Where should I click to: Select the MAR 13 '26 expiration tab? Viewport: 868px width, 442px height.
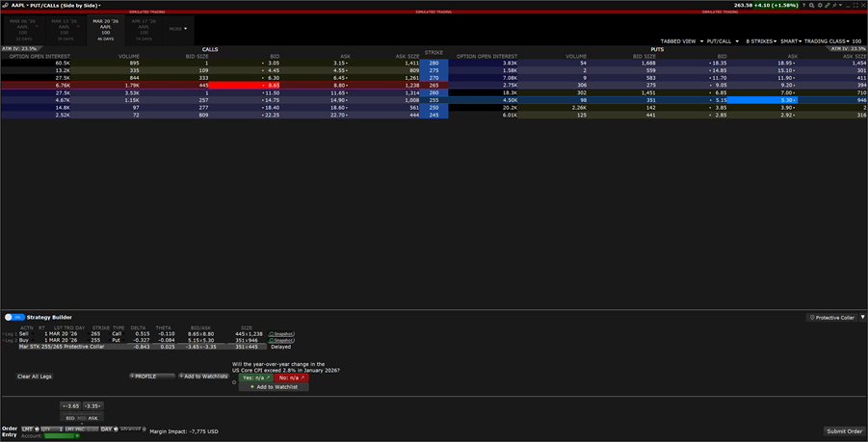[x=65, y=30]
